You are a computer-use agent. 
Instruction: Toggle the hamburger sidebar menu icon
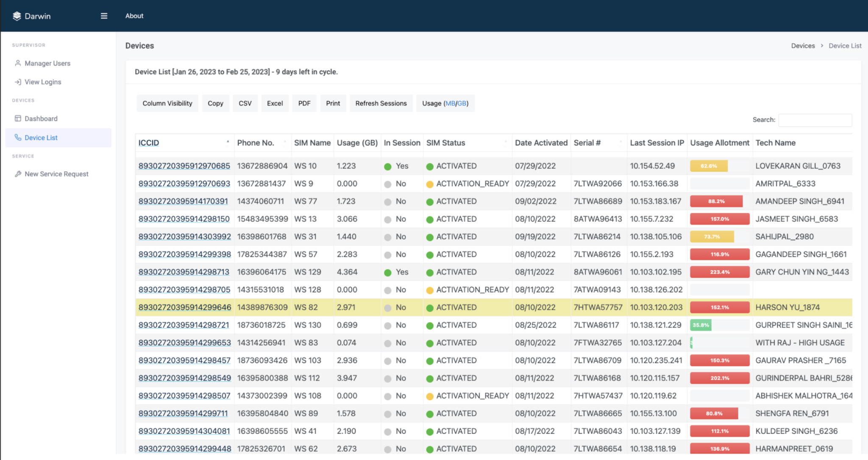[x=104, y=16]
